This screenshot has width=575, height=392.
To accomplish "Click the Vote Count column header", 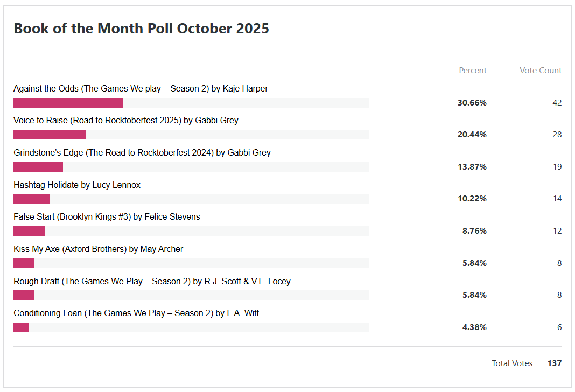I will pyautogui.click(x=540, y=71).
